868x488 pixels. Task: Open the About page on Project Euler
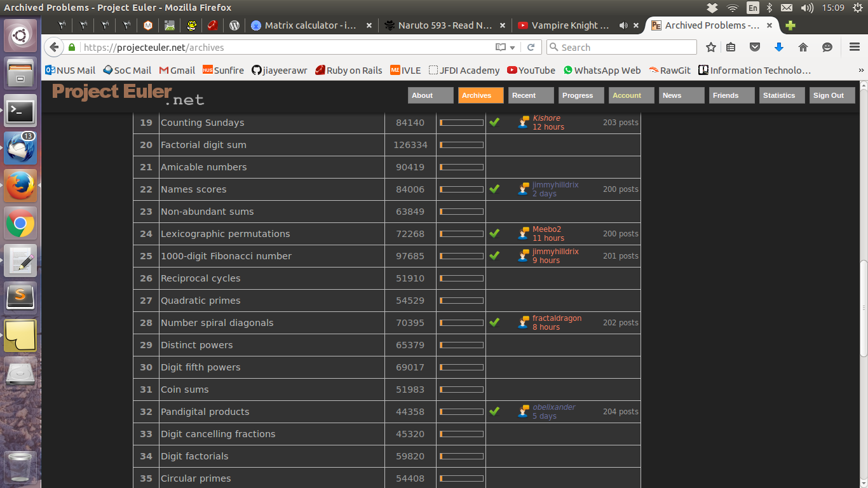(430, 95)
